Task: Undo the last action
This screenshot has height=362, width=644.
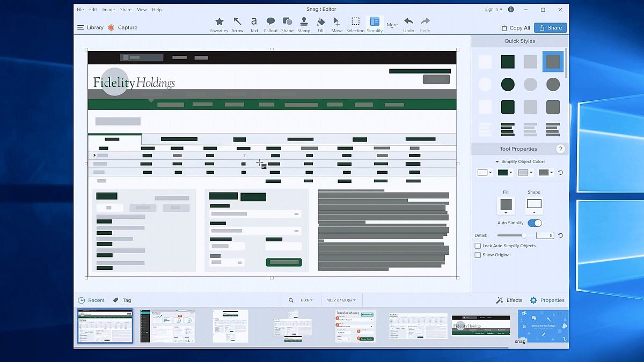Action: coord(408,24)
